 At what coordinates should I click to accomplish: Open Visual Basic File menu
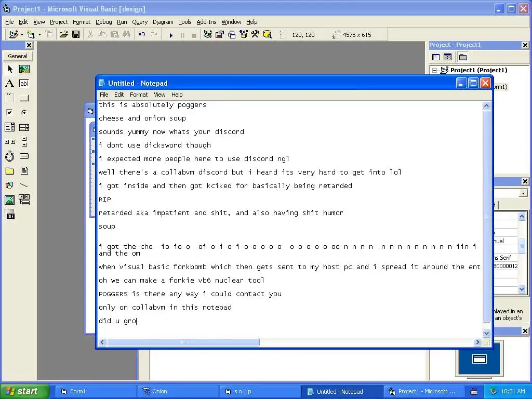[9, 22]
